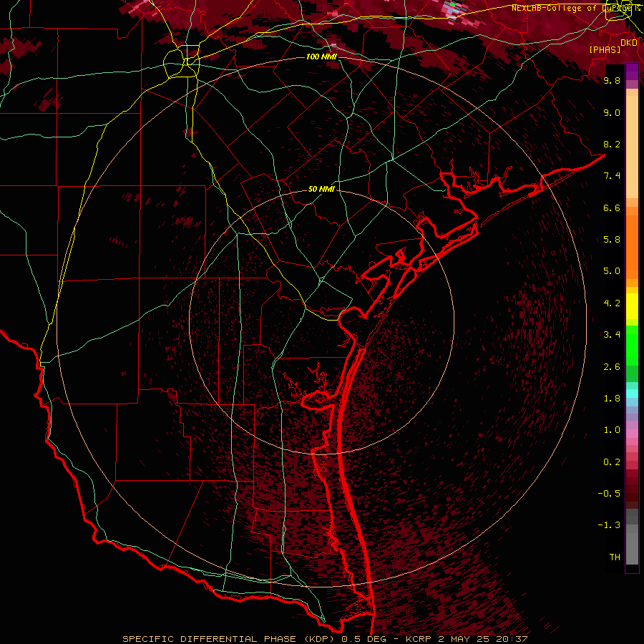Click the "9.8" legend value
The image size is (644, 644).
(x=612, y=80)
